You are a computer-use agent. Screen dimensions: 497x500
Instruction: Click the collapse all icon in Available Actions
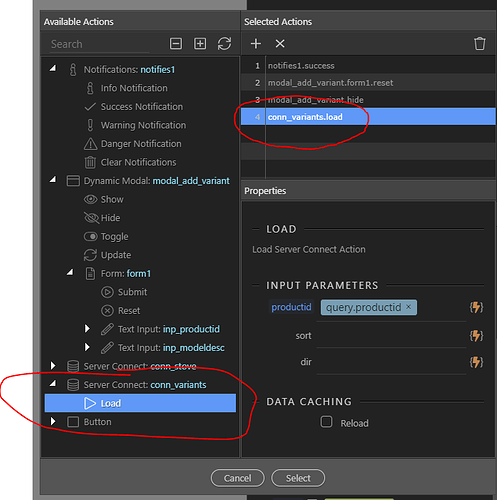tap(176, 44)
